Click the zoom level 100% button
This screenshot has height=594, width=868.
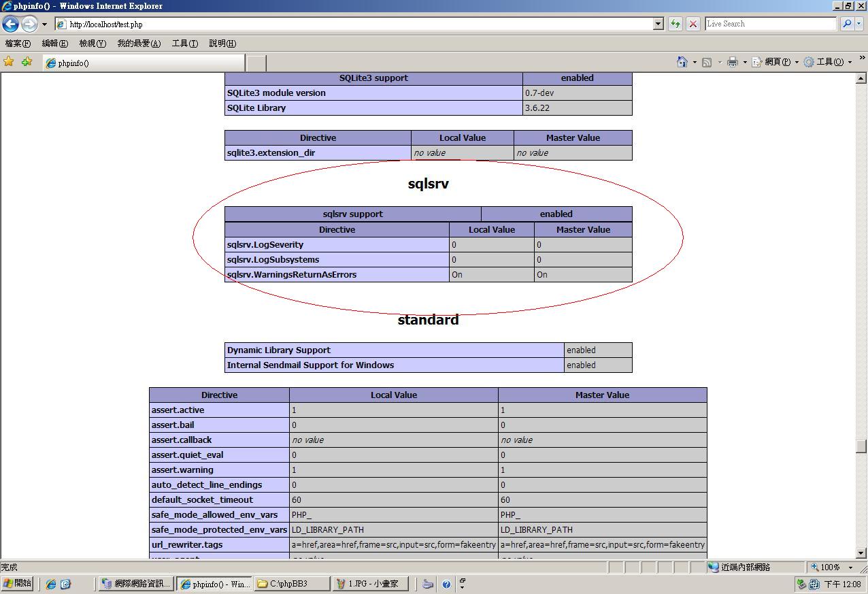click(x=826, y=567)
